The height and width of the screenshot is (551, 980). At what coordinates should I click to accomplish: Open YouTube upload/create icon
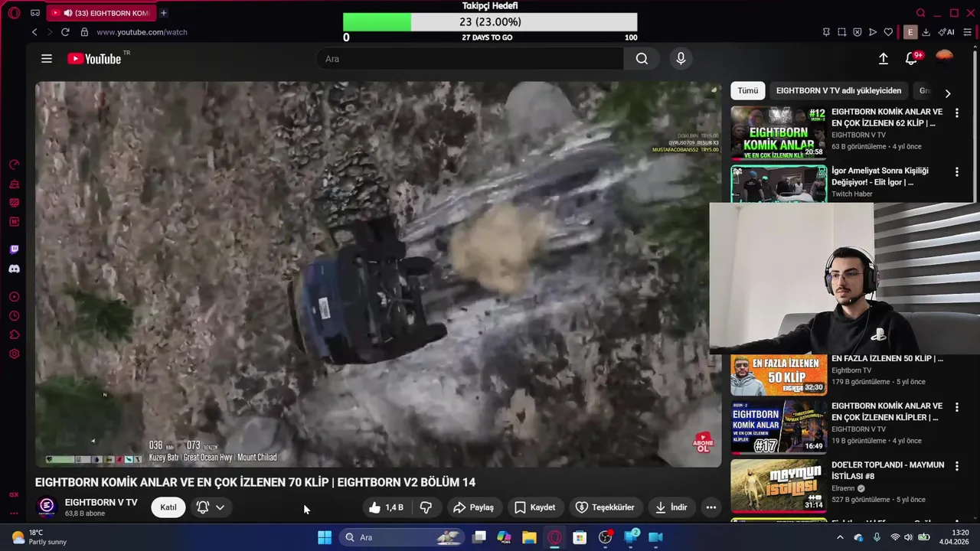point(883,59)
